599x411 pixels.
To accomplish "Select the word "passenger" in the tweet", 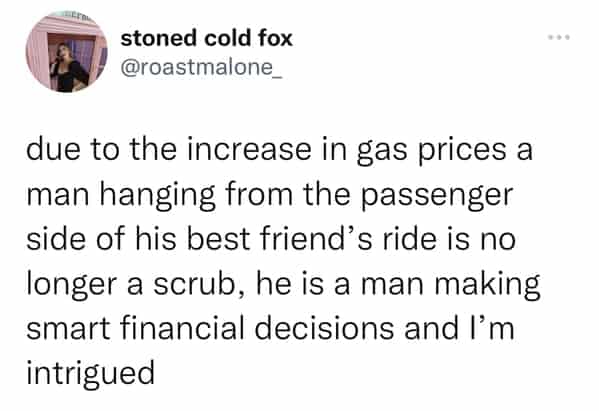I will click(x=437, y=196).
